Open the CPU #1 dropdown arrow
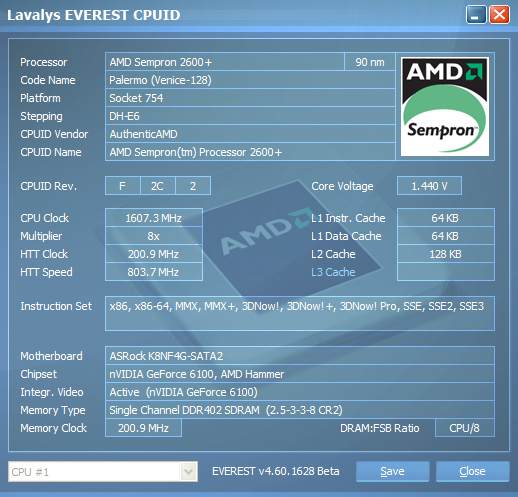The width and height of the screenshot is (518, 497). [188, 471]
